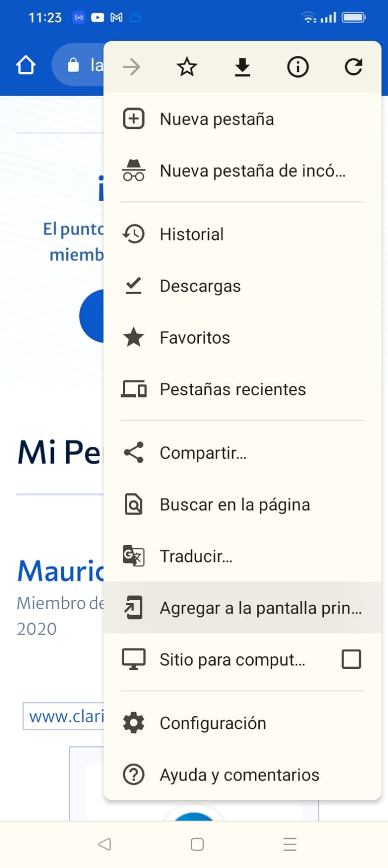Enable Sitio para computadora checkbox
The height and width of the screenshot is (868, 388).
point(351,659)
